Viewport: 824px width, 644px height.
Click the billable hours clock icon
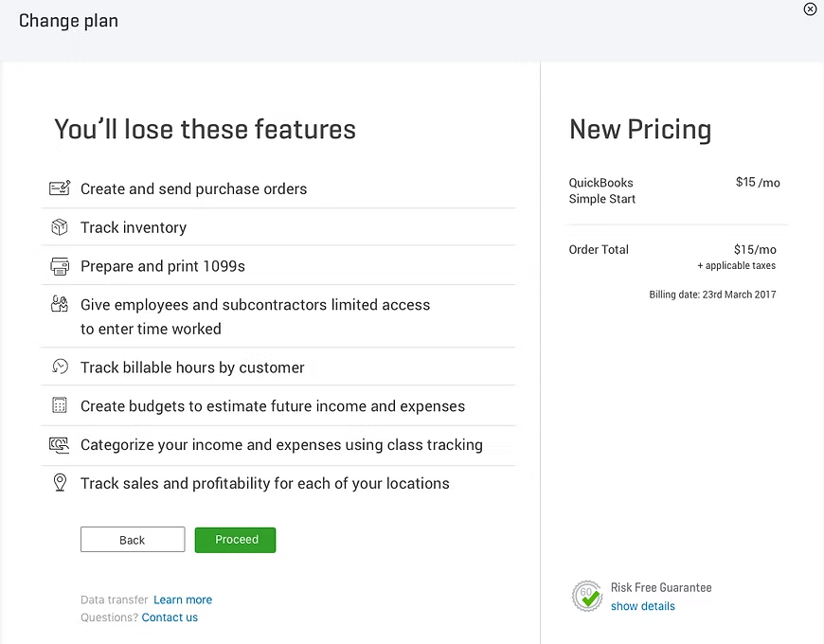click(x=60, y=367)
